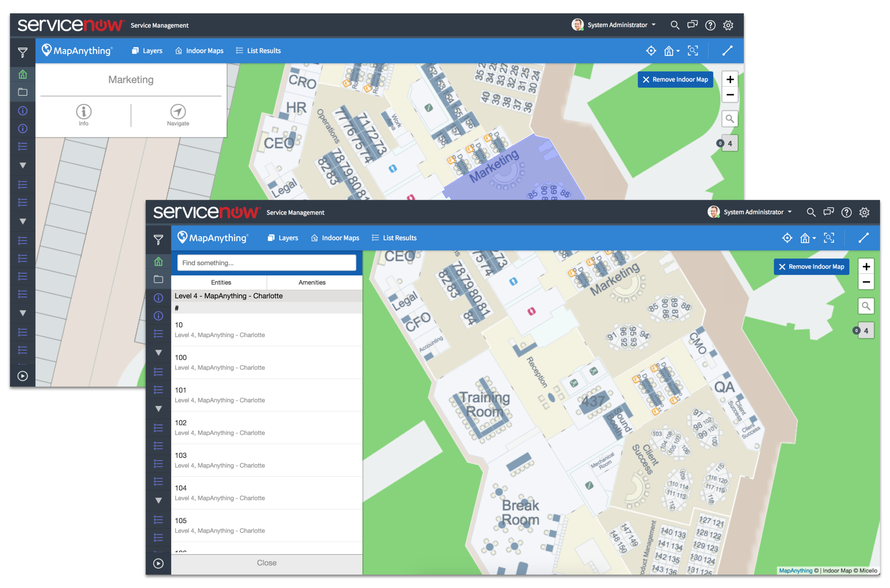Click the Break Room label on the map
This screenshot has width=890, height=588.
(x=520, y=513)
